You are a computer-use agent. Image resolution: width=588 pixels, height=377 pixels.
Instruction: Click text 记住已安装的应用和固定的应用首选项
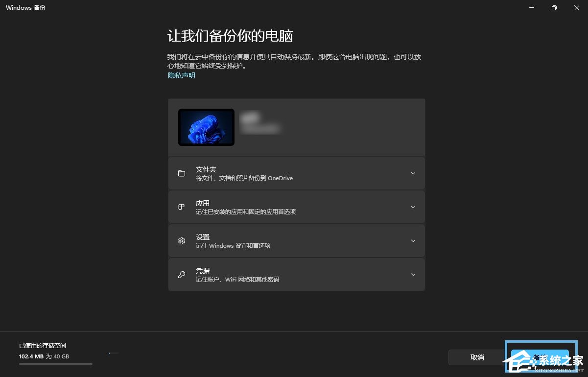pos(246,212)
